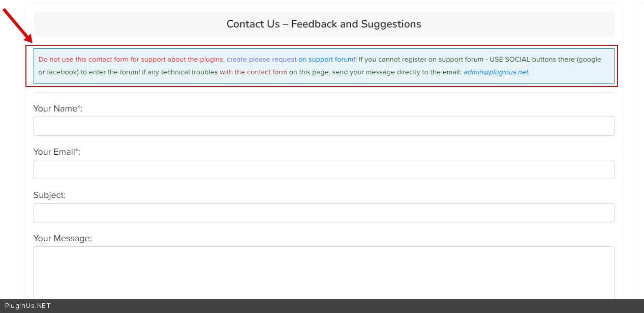The height and width of the screenshot is (313, 644).
Task: Click the "Your Name*:" label
Action: coord(58,108)
